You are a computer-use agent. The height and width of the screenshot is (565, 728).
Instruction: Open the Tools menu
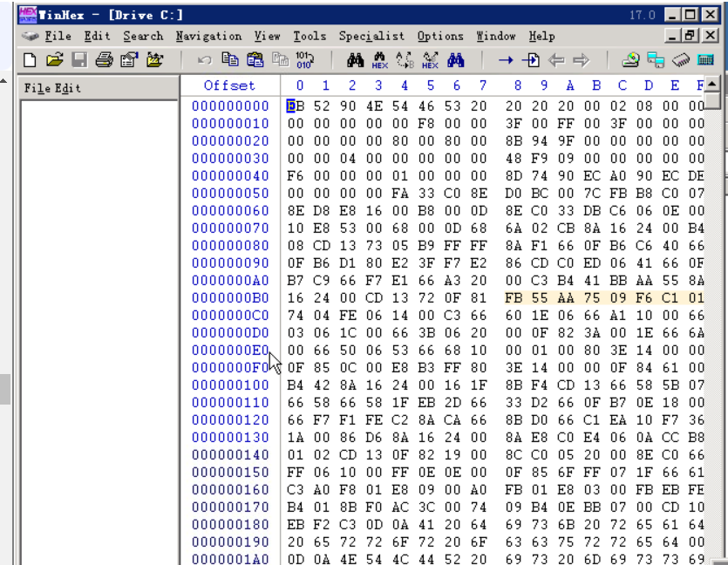click(310, 37)
